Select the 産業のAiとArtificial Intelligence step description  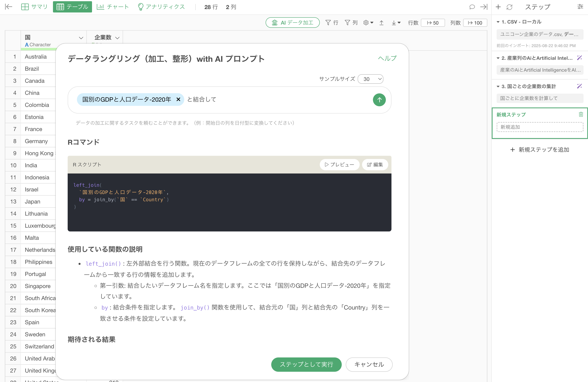click(540, 70)
